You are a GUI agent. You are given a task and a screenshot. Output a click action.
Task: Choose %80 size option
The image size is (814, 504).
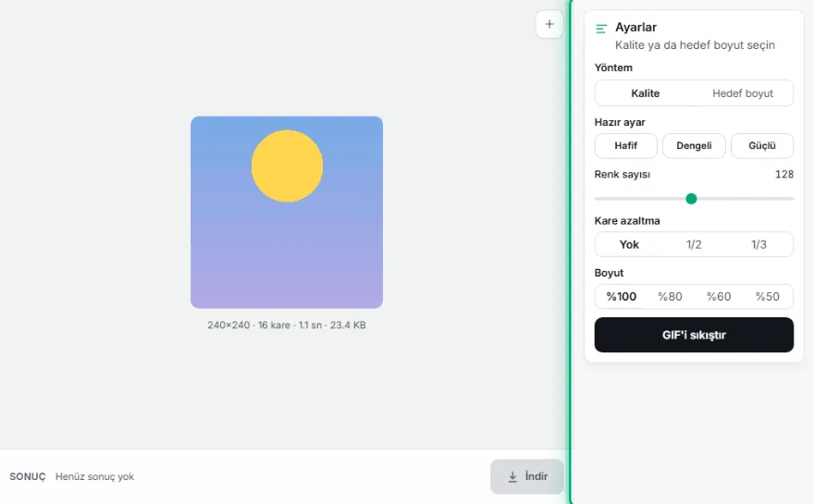click(x=670, y=296)
